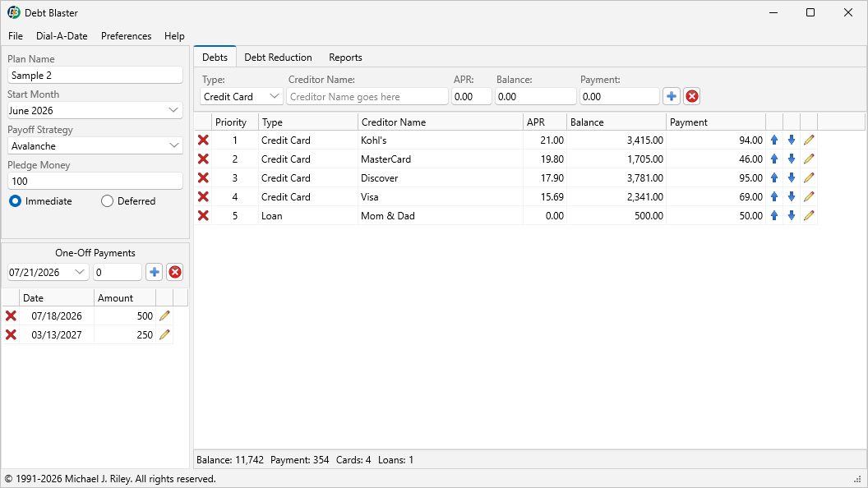Move Mom & Dad loan down
The image size is (868, 488).
click(x=792, y=215)
